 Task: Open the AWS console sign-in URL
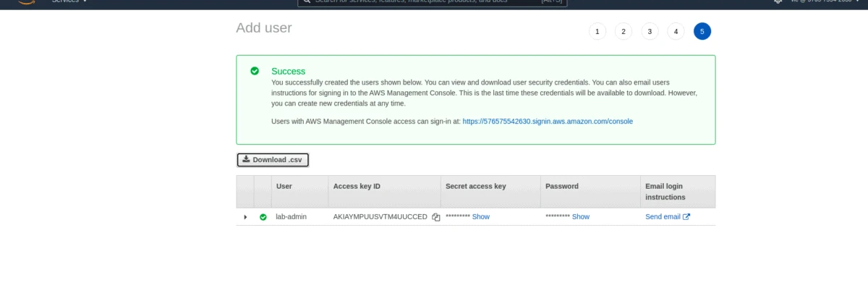click(x=548, y=122)
